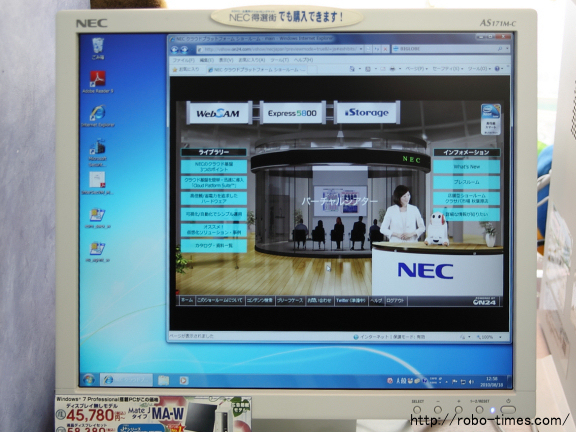
Task: Open the ヘルプ(H) menu in browser
Action: click(303, 60)
